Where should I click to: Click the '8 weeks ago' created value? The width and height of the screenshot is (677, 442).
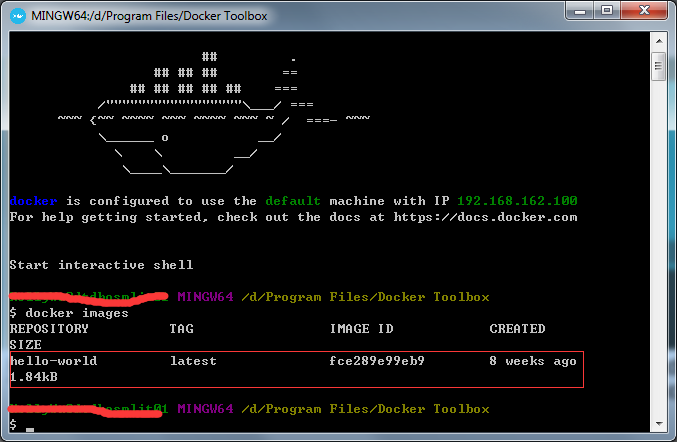pos(533,361)
